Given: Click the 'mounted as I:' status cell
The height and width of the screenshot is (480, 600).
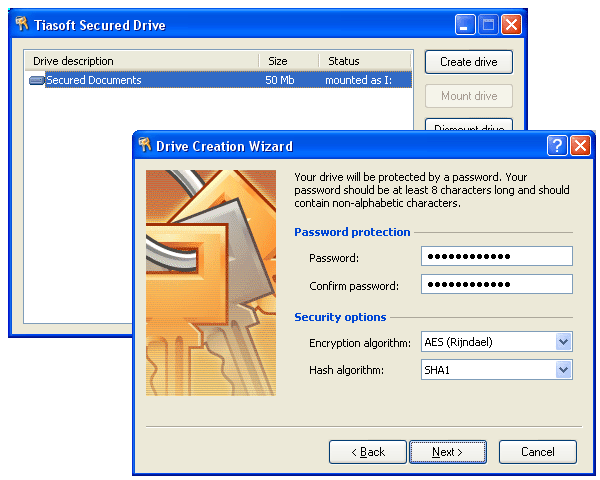Looking at the screenshot, I should 359,80.
